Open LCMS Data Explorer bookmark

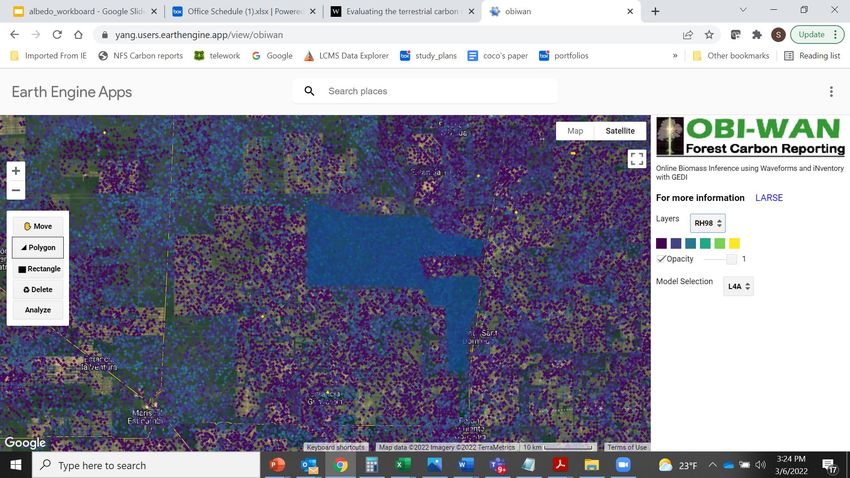pyautogui.click(x=346, y=56)
